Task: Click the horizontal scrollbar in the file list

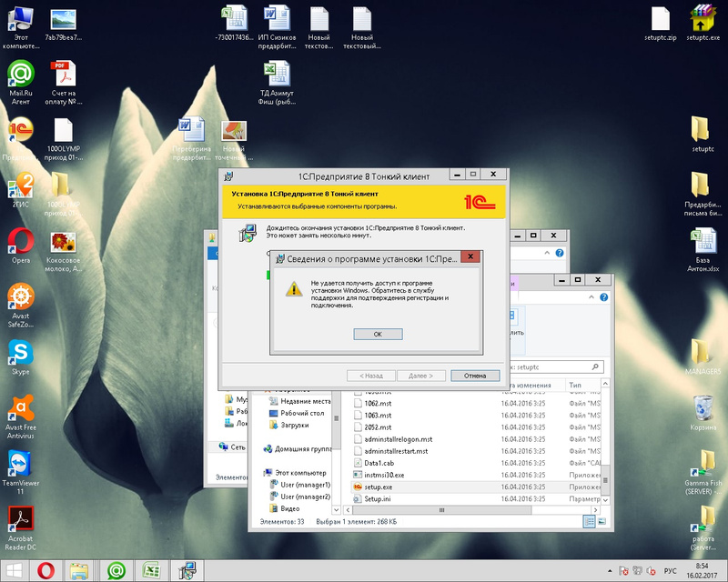Action: point(455,511)
